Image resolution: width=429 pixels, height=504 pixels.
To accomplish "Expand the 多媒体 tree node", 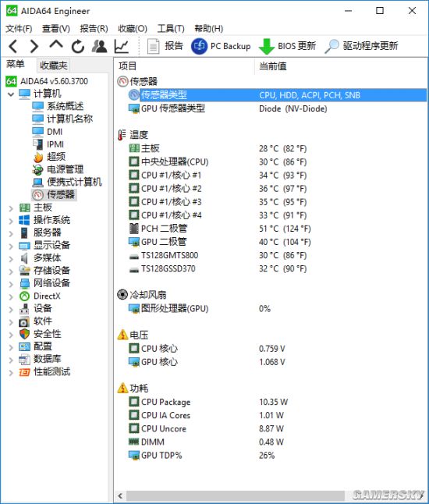I will pyautogui.click(x=11, y=259).
